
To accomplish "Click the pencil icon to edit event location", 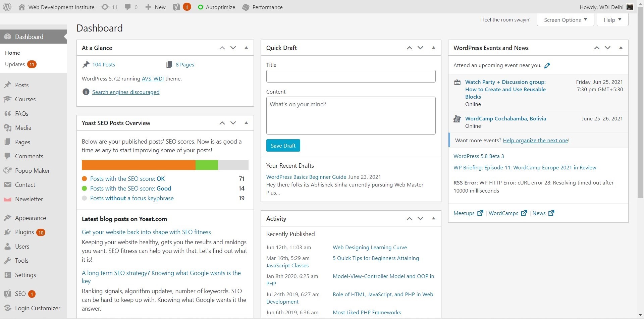I will point(547,65).
